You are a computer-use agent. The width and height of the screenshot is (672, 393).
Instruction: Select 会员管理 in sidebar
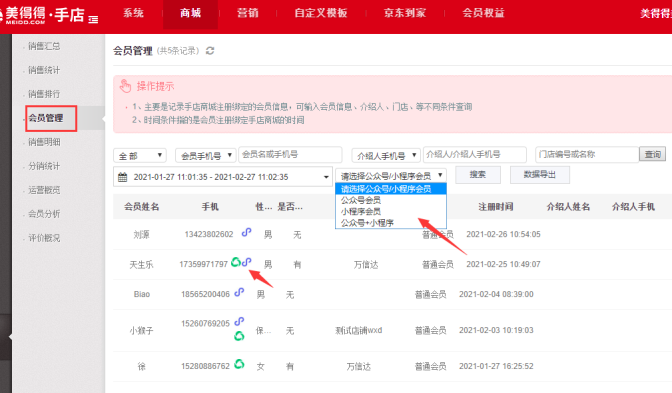[x=46, y=118]
